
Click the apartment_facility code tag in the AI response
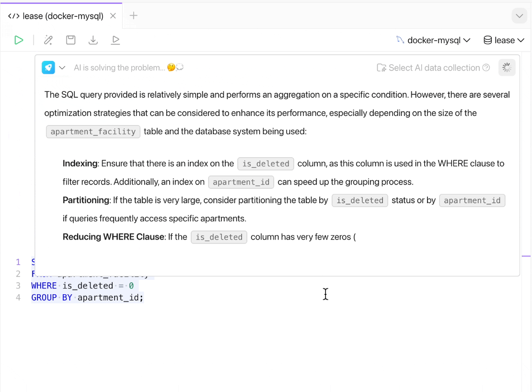coord(93,132)
